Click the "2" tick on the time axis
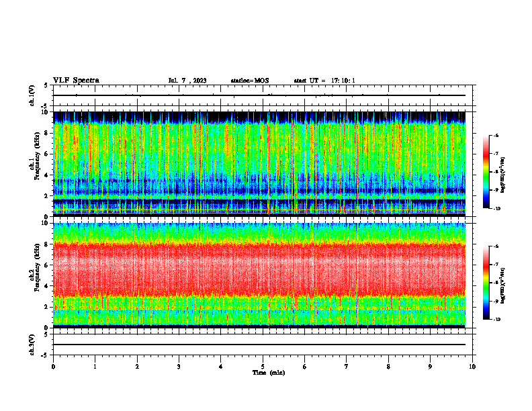Viewport: 532px width, 411px height. [x=137, y=367]
